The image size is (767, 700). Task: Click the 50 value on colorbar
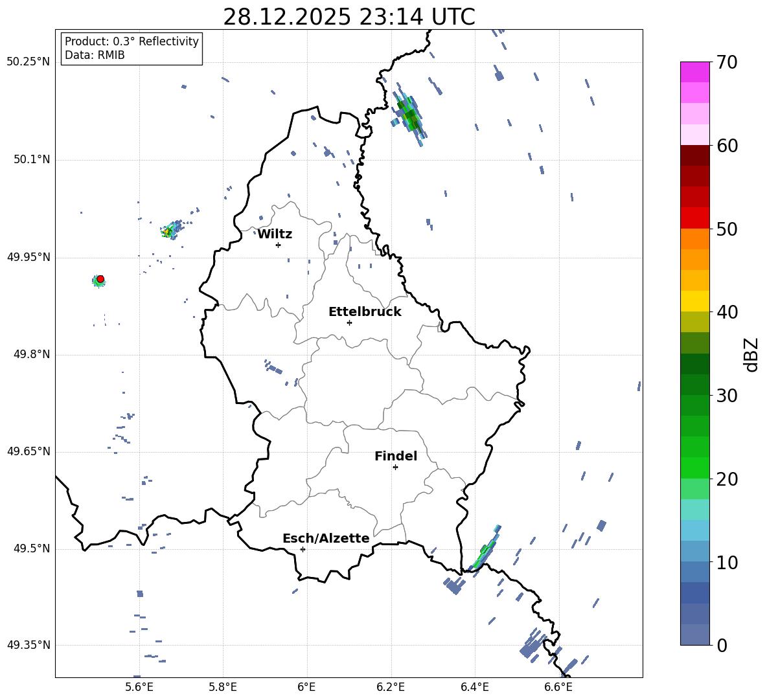[727, 229]
